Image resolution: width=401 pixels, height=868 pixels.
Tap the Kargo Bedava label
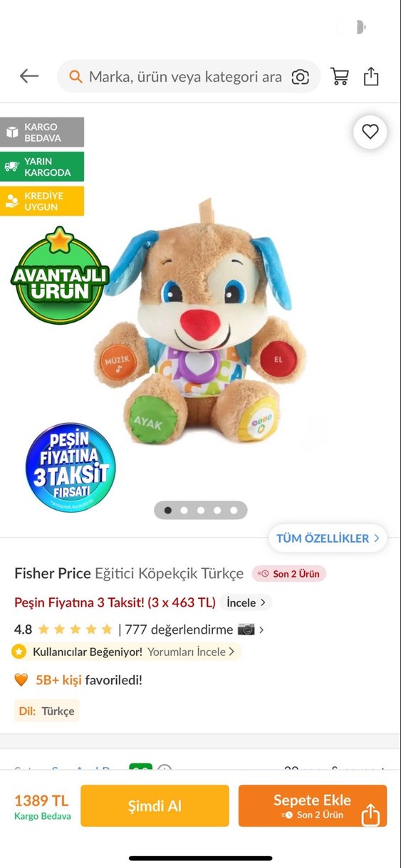click(x=42, y=132)
